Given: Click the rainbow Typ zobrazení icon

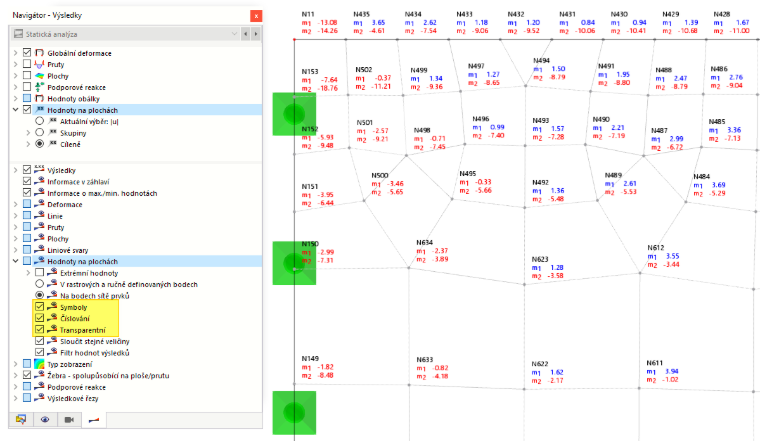Looking at the screenshot, I should (39, 364).
